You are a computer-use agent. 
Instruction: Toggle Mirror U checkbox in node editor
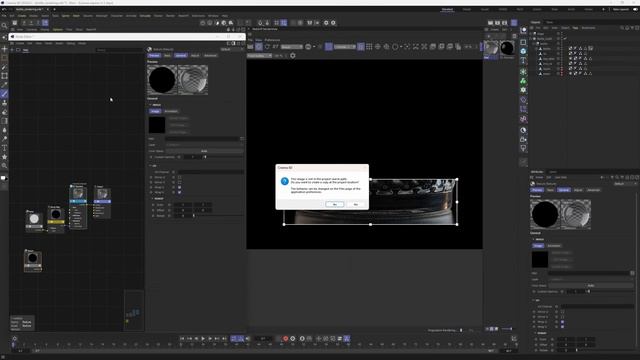pos(180,177)
